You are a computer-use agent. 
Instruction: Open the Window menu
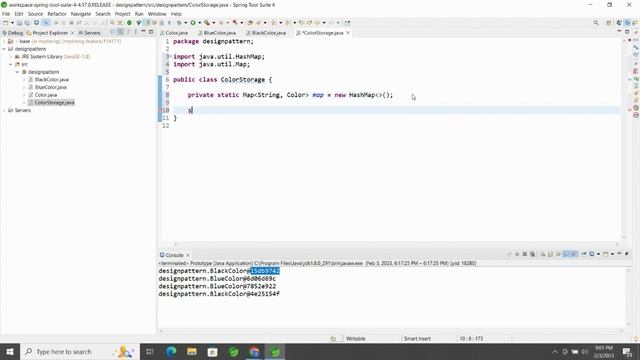(x=157, y=14)
